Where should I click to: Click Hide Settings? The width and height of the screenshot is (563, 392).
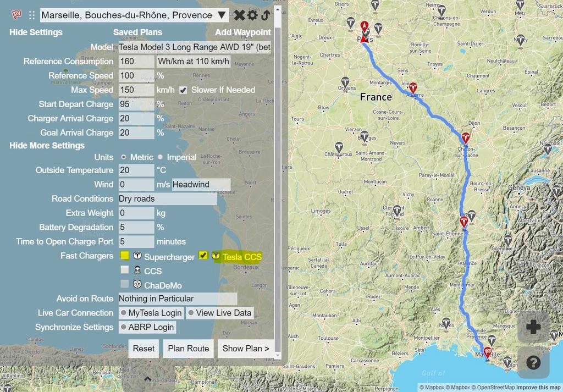pyautogui.click(x=36, y=32)
